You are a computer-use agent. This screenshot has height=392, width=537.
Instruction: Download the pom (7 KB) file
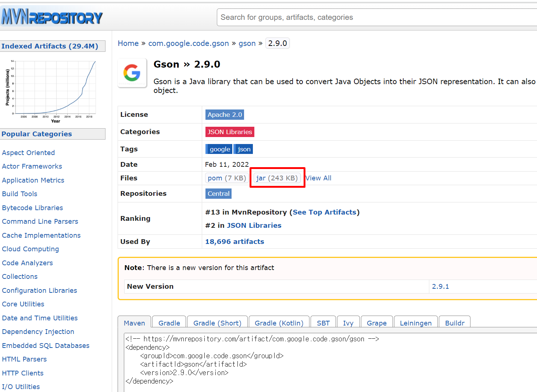226,178
